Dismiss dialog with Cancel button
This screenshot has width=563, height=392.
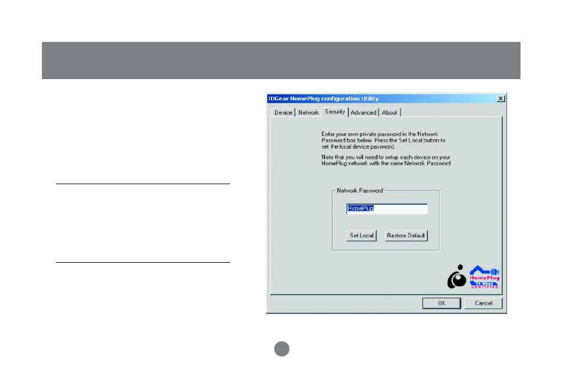pos(483,303)
